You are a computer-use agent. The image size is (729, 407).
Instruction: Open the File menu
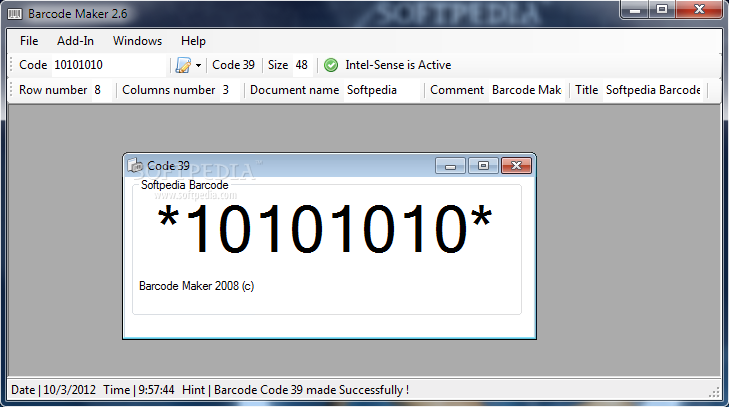(x=29, y=41)
